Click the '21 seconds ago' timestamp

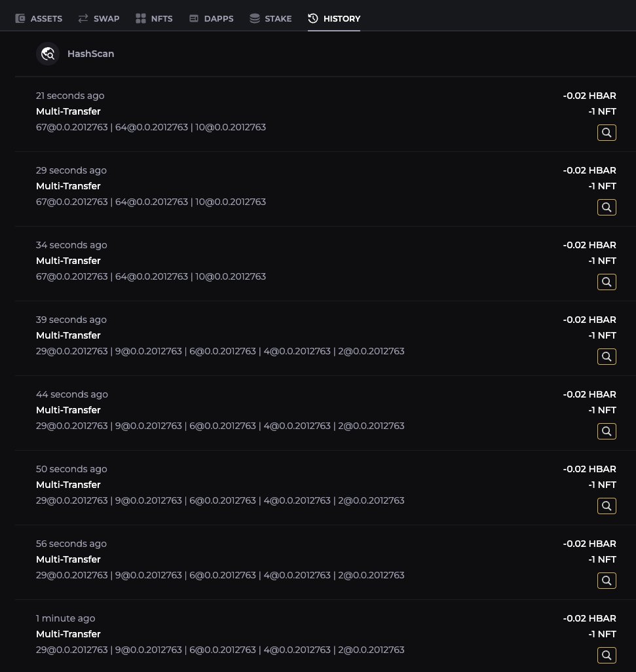point(70,96)
